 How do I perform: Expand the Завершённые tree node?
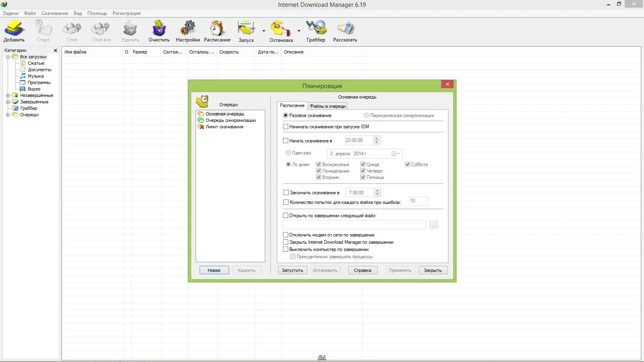point(8,102)
